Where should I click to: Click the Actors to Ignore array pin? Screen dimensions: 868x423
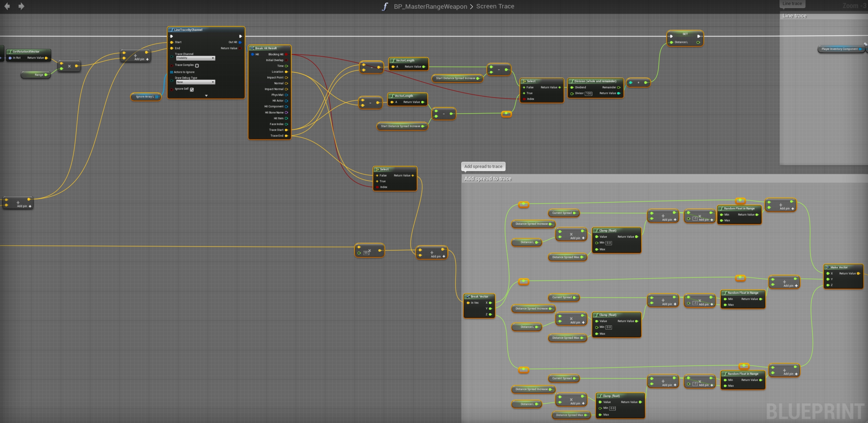[172, 72]
